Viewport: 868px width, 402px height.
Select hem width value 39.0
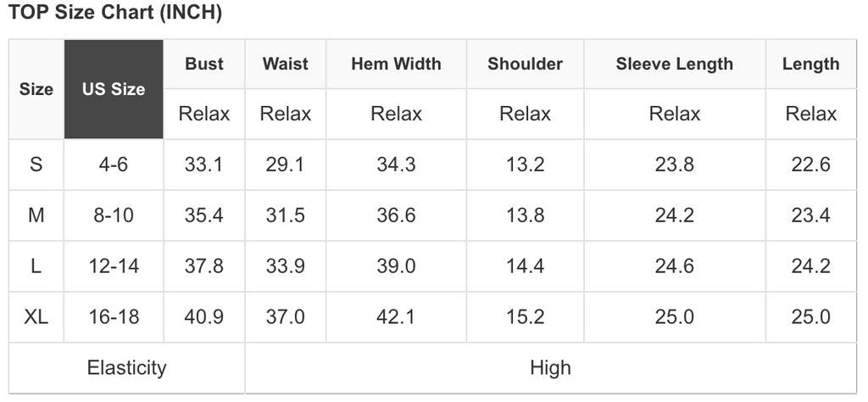coord(396,266)
